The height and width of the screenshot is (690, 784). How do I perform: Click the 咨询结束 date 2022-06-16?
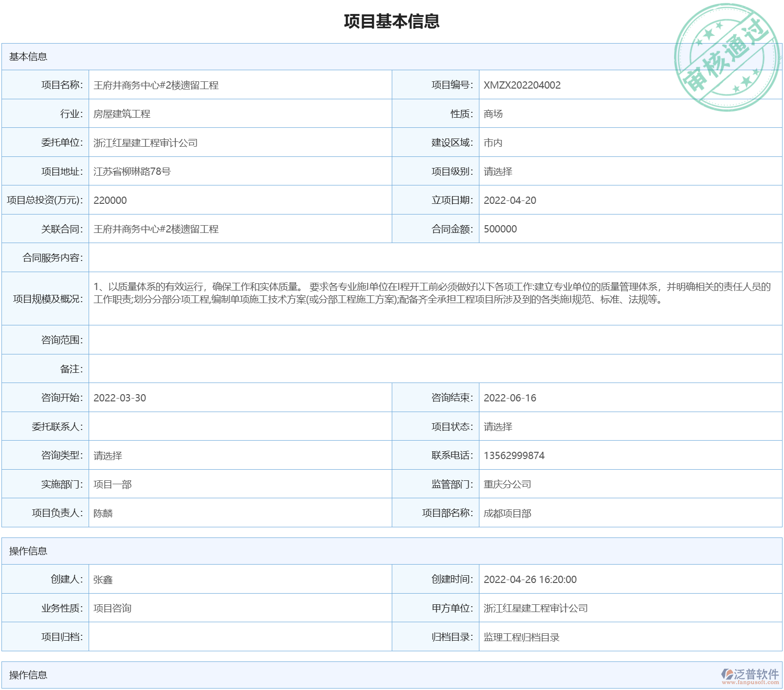(x=510, y=398)
